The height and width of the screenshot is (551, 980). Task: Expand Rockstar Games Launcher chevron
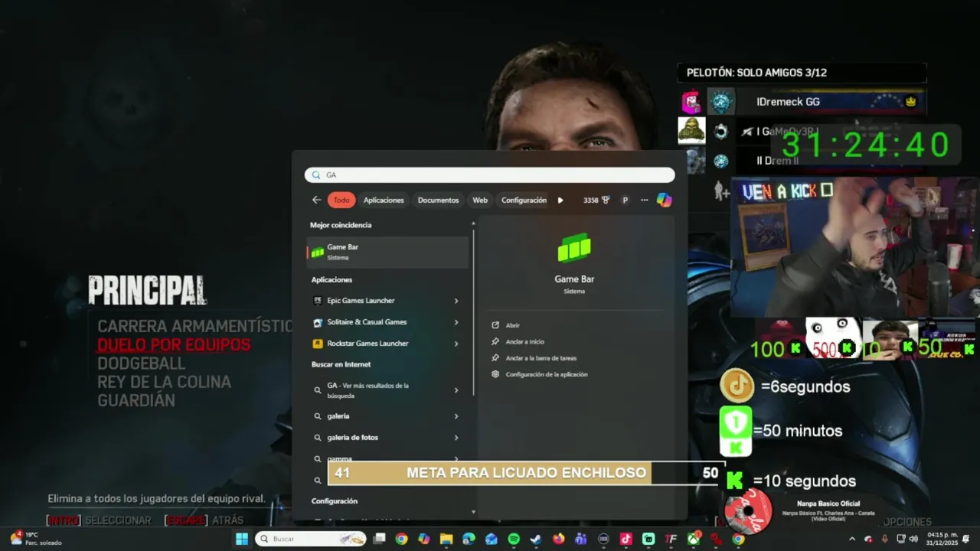point(456,344)
